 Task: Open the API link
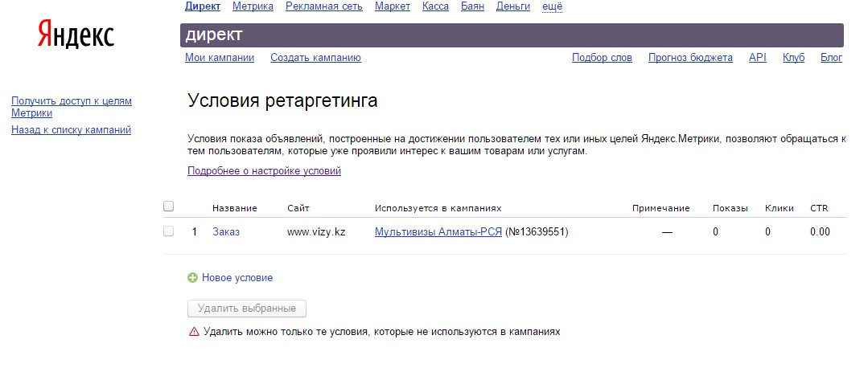click(x=757, y=58)
